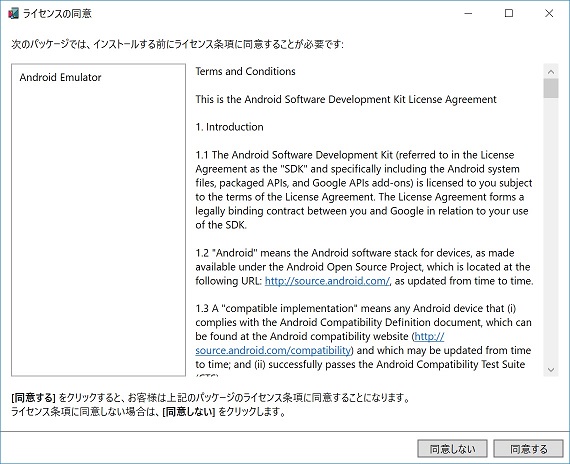Close the ライセンスの同意 dialog

coord(549,13)
